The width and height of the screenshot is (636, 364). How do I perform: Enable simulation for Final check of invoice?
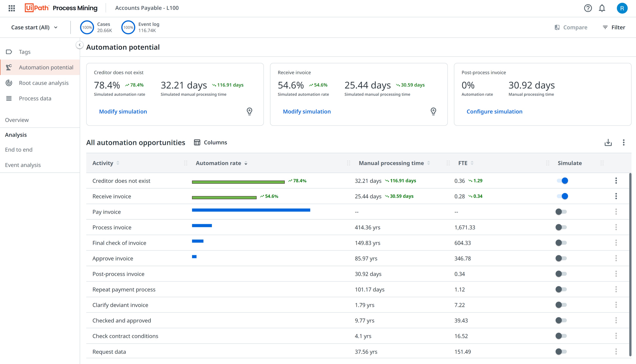point(561,243)
